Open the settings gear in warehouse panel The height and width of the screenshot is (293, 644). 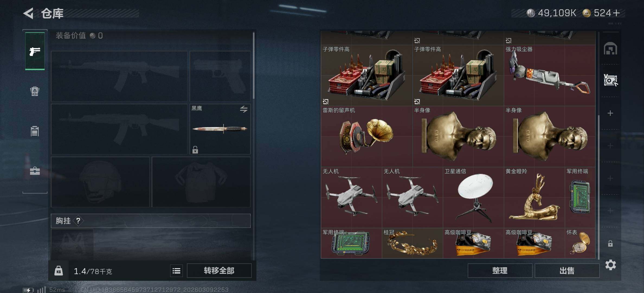tap(610, 265)
